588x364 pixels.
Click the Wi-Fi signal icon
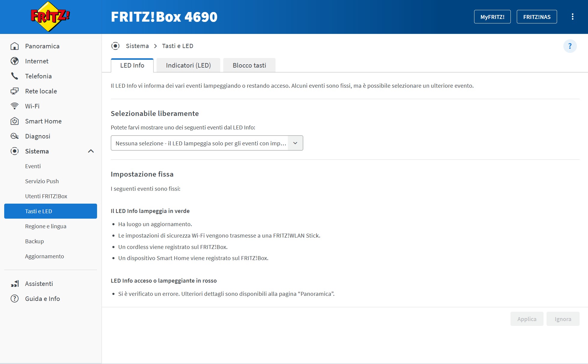tap(14, 106)
